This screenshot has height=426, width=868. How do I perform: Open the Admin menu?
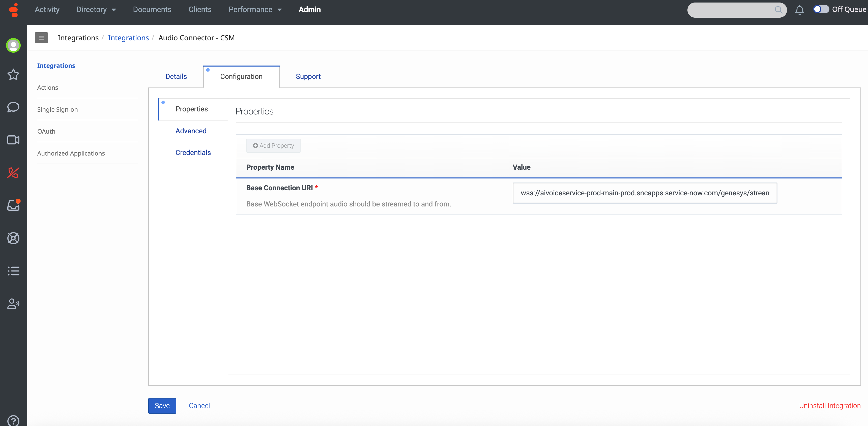[x=309, y=9]
